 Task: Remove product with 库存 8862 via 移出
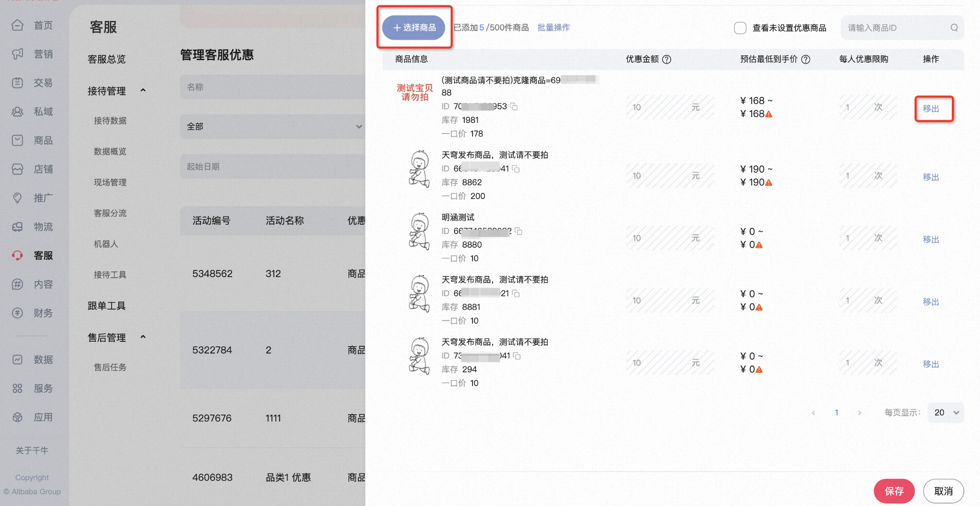tap(931, 177)
